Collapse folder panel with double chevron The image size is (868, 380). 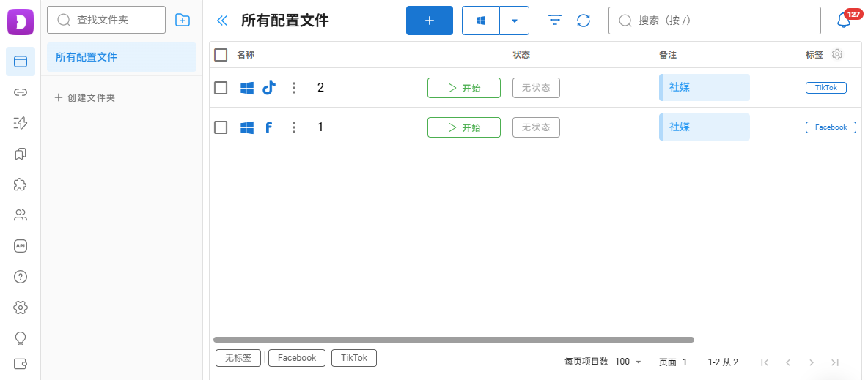click(x=222, y=21)
